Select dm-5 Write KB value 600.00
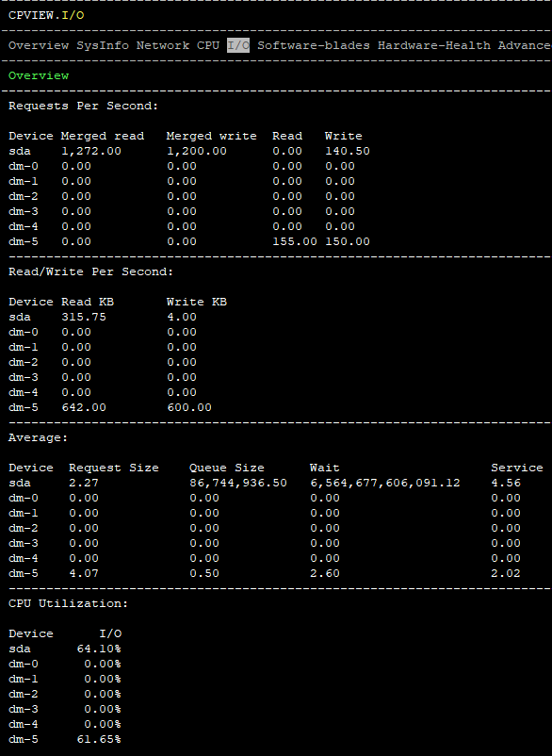This screenshot has height=756, width=552. 189,407
